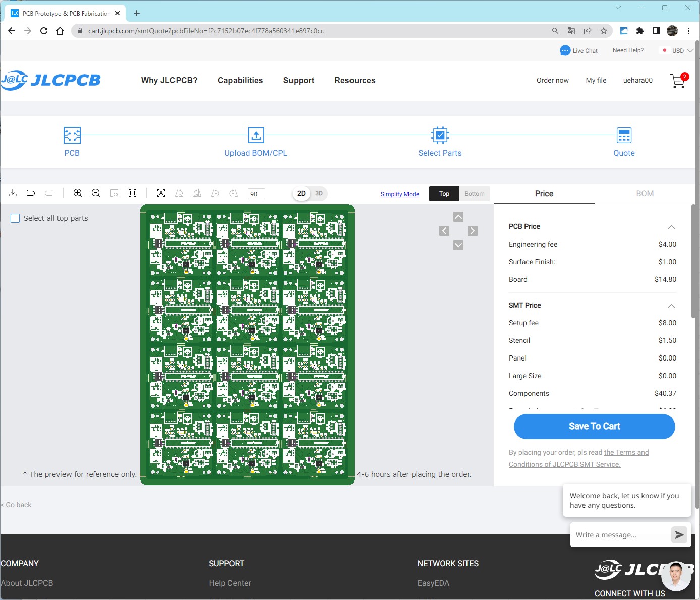700x600 pixels.
Task: Open the Capabilities menu
Action: click(x=240, y=81)
